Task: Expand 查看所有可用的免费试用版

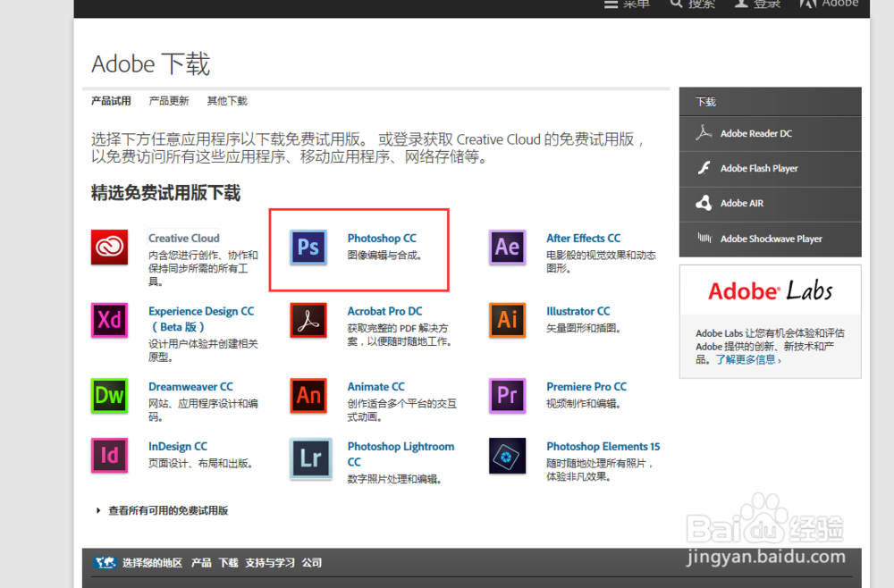Action: 168,510
